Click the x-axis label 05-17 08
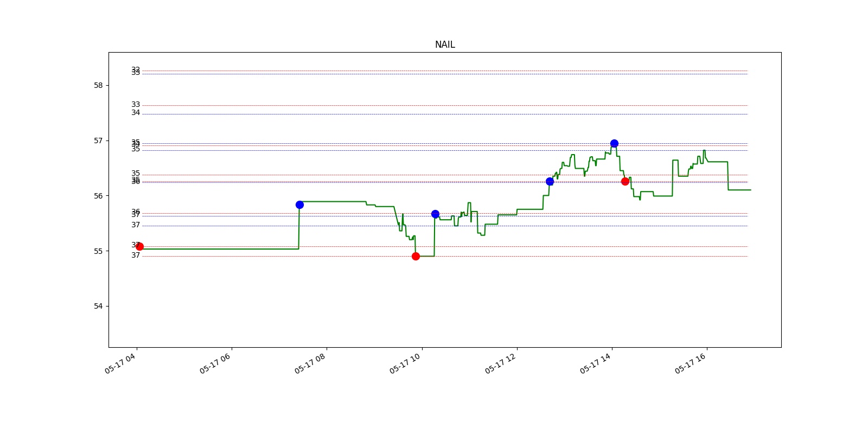The image size is (868, 434). point(310,363)
